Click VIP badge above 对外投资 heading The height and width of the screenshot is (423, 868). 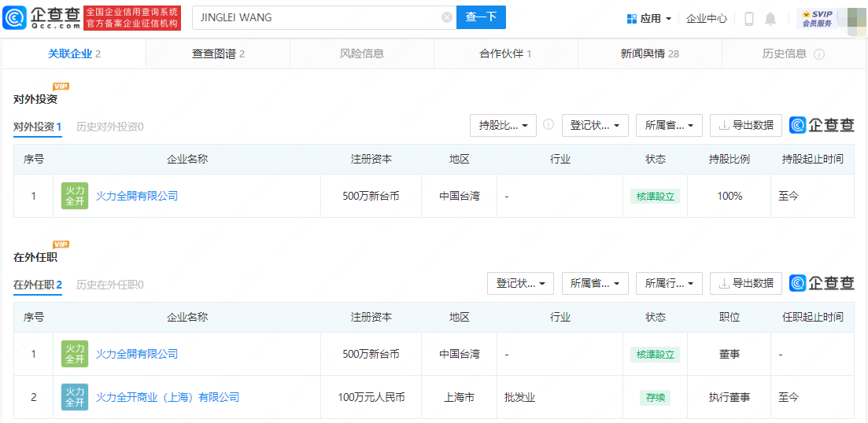click(61, 86)
